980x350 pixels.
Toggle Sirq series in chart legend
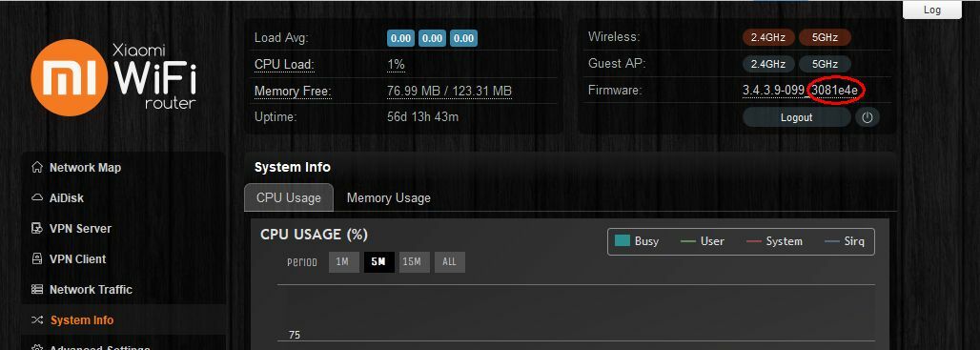[845, 241]
